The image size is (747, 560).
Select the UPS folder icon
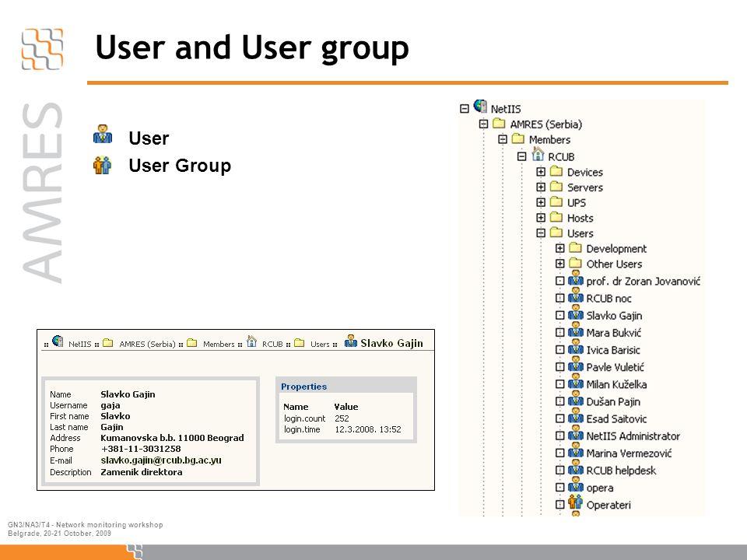(556, 202)
